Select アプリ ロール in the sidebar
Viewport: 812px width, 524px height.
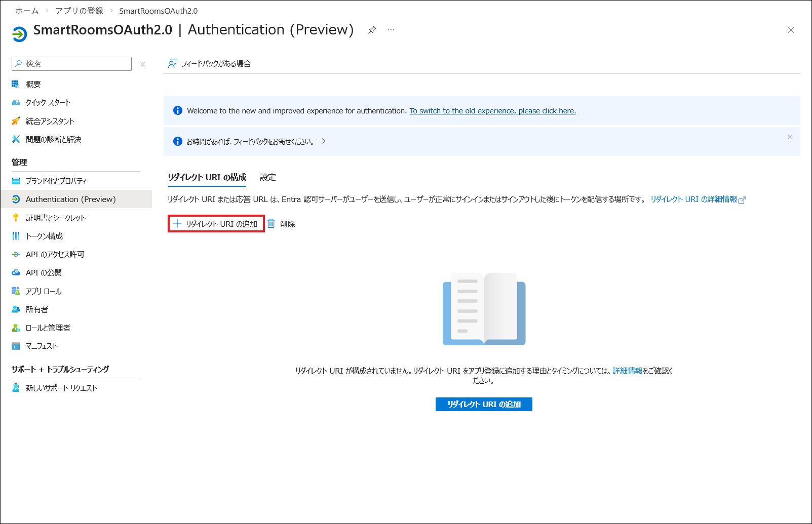(44, 291)
